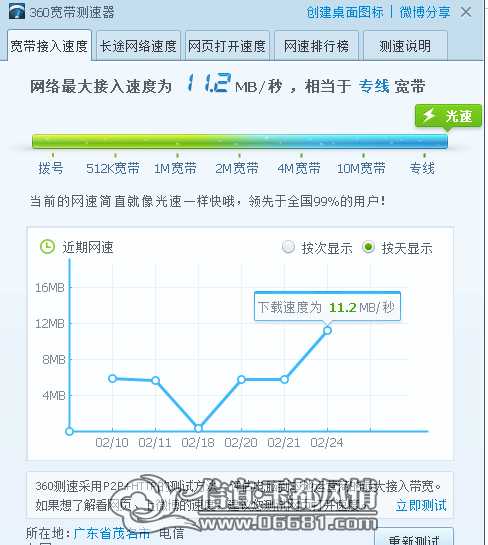Click the 02/20 data point on chart
The image size is (488, 545).
coord(241,380)
